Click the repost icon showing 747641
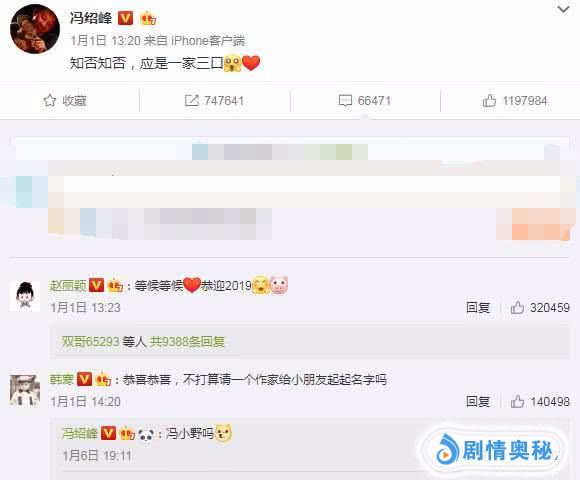580x480 pixels. (191, 101)
